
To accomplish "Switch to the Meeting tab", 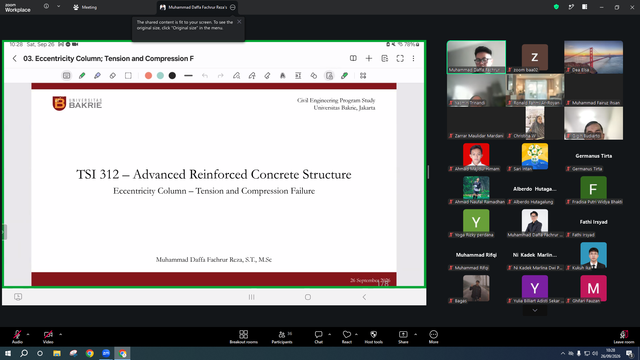I will tap(85, 7).
